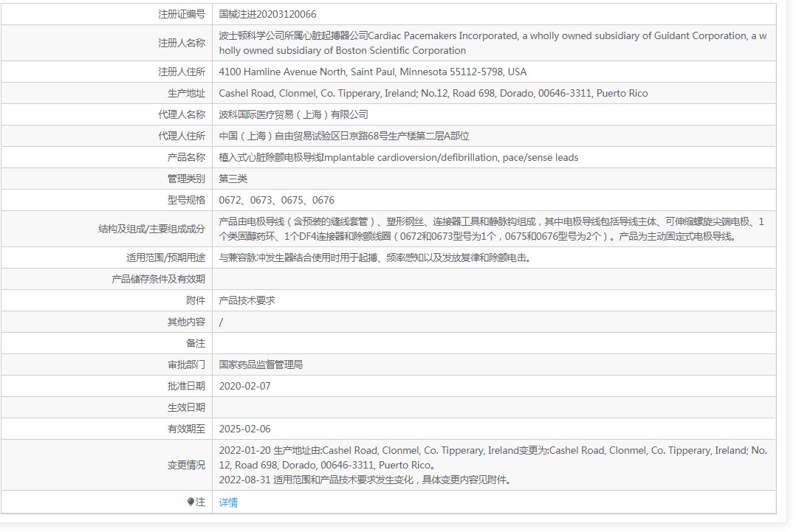Click the 附件 label

pos(196,300)
